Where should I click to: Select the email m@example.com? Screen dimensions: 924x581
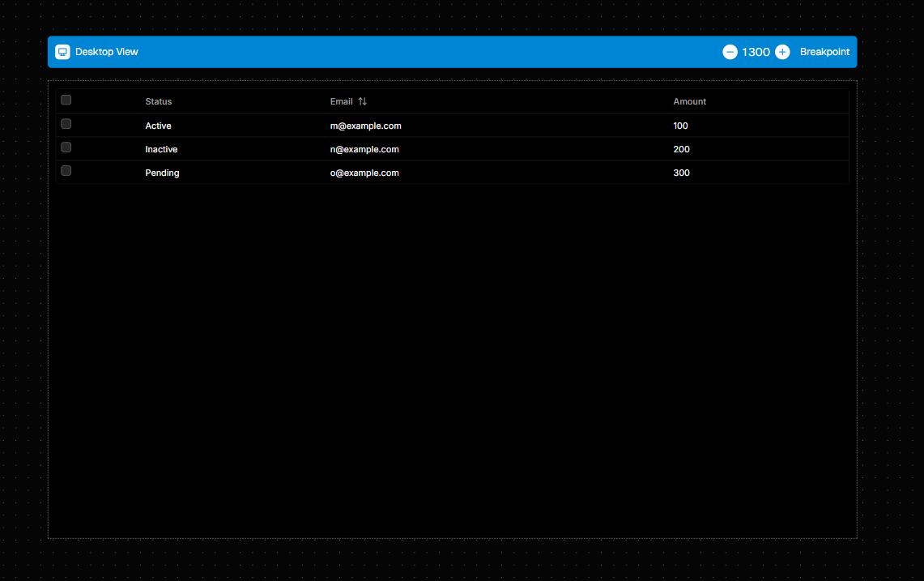(x=365, y=126)
